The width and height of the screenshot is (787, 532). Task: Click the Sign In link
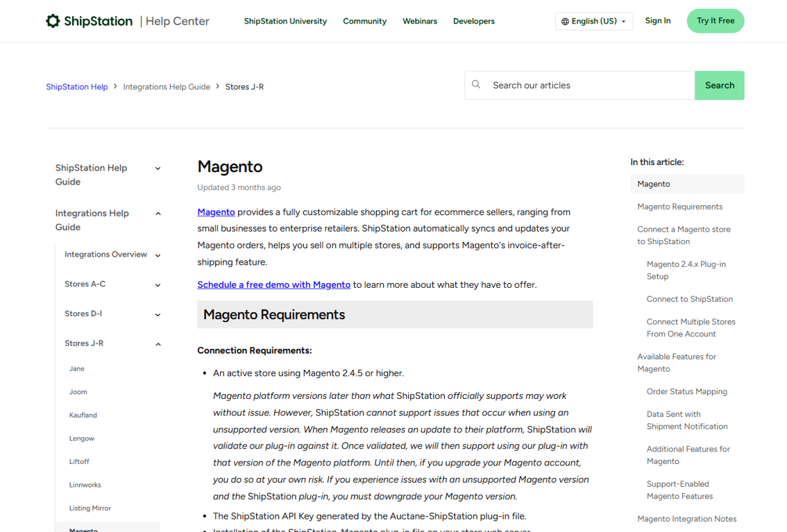coord(657,21)
